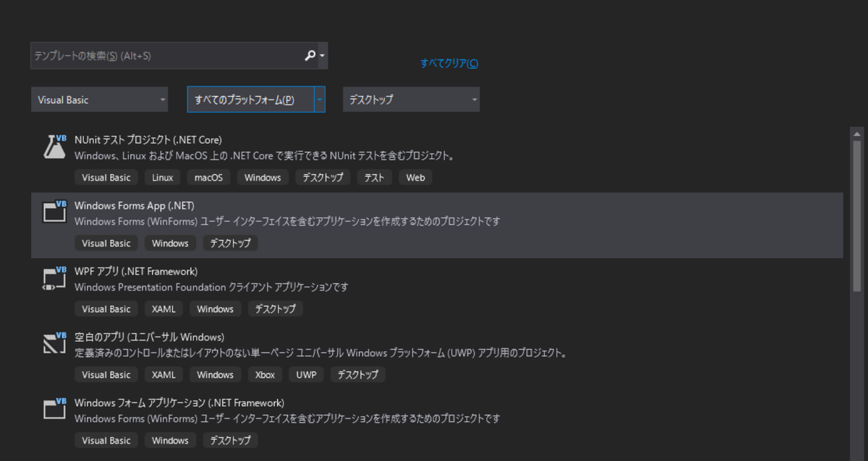The width and height of the screenshot is (868, 461).
Task: Click the UWP description 定義済みのコントロール text
Action: click(320, 353)
